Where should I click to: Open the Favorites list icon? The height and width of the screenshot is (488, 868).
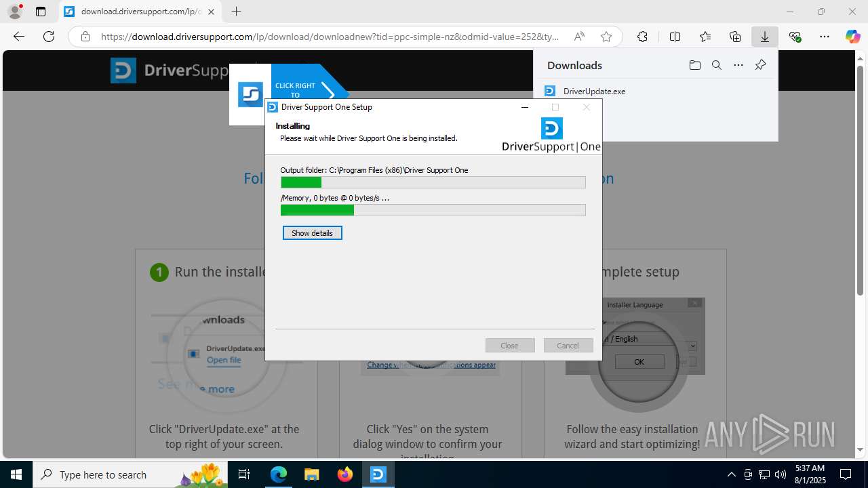point(705,37)
